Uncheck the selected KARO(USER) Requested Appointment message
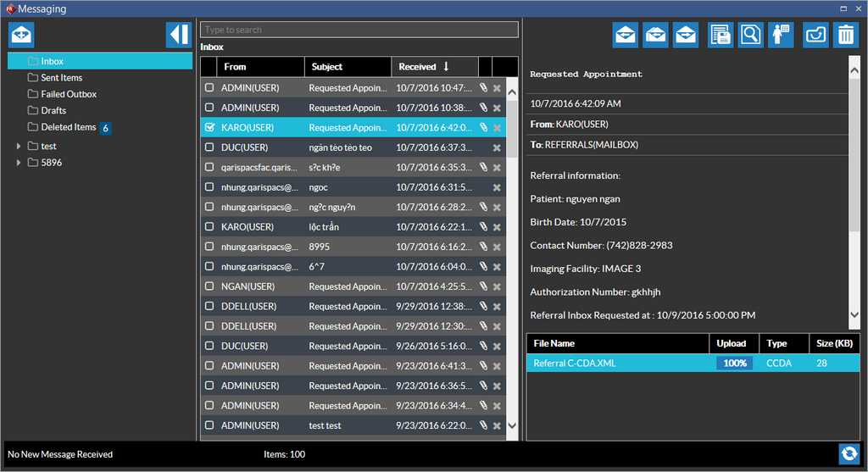The width and height of the screenshot is (868, 472). (209, 128)
